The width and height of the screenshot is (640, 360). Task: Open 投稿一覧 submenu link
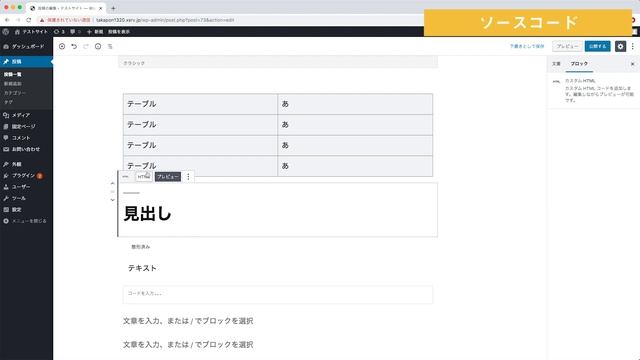[13, 74]
